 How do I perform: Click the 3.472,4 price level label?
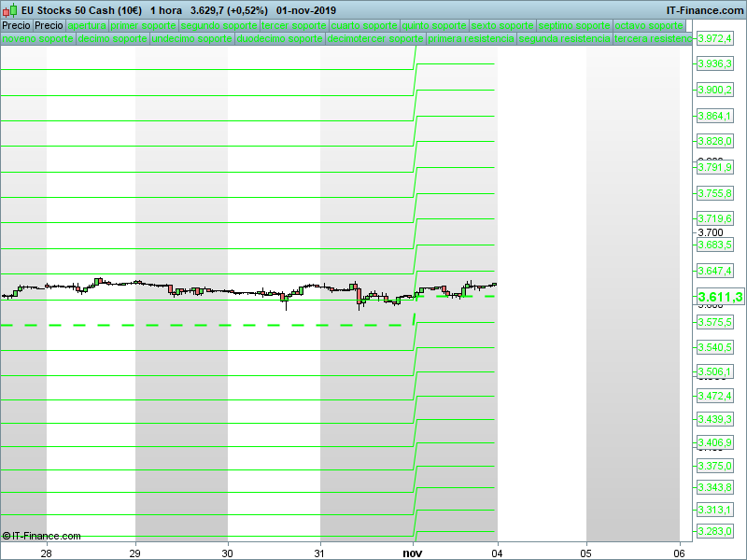(x=714, y=396)
